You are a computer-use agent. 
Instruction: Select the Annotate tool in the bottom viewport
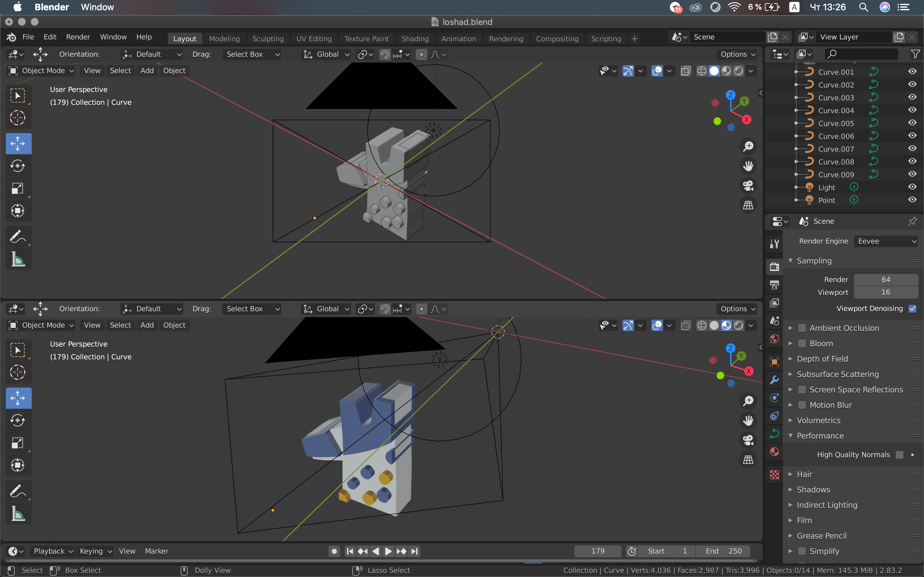[x=18, y=491]
